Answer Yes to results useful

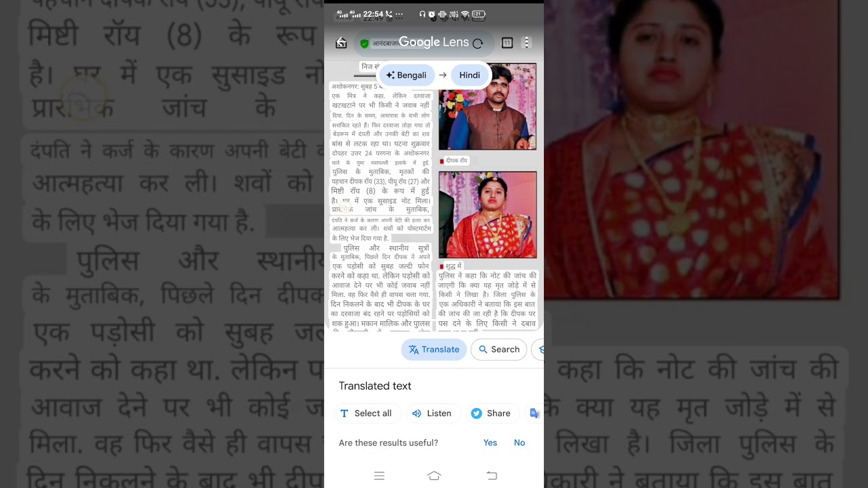490,443
